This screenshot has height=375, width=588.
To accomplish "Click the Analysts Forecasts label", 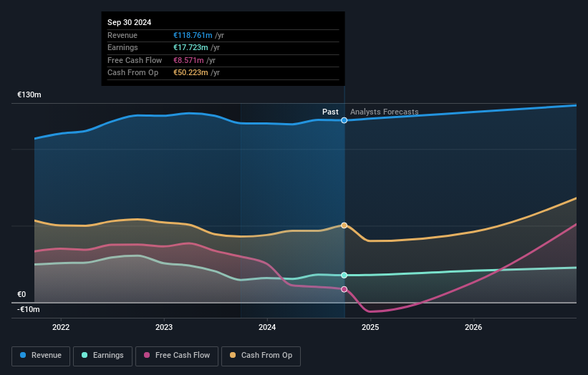I will point(385,112).
